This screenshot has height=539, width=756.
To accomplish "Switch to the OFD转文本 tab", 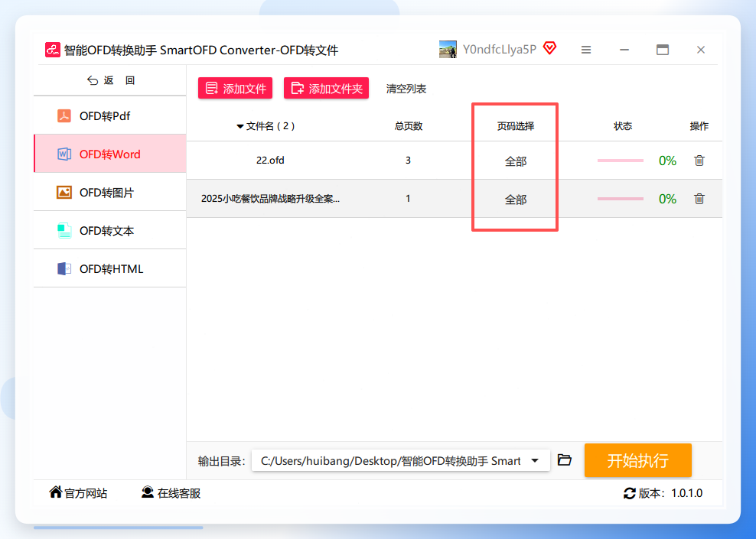I will (x=110, y=230).
